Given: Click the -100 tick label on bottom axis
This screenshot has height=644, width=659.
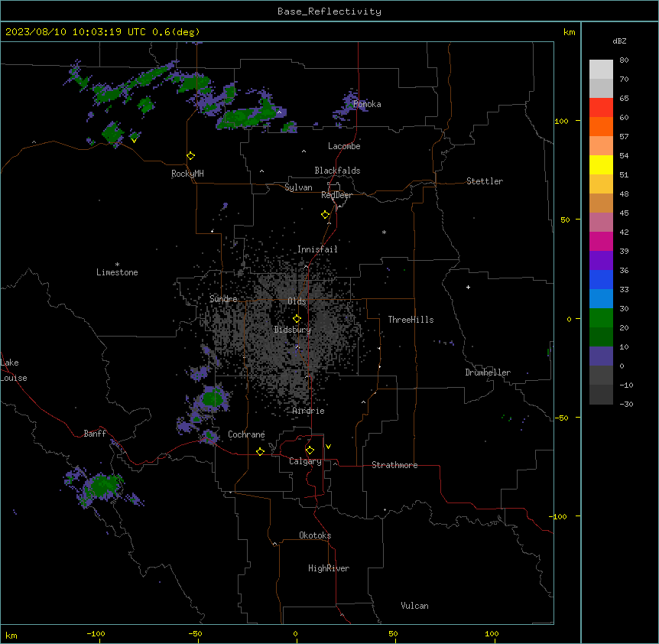Looking at the screenshot, I should click(x=96, y=633).
